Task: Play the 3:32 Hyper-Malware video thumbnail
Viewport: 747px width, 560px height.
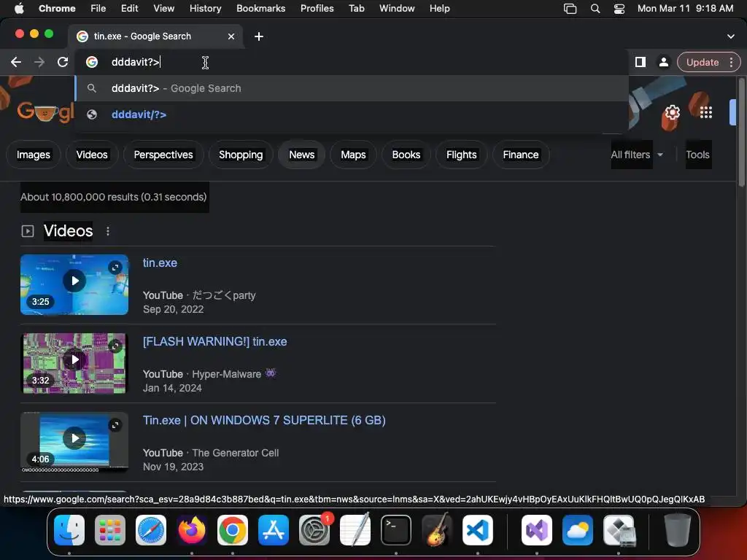Action: (x=74, y=359)
